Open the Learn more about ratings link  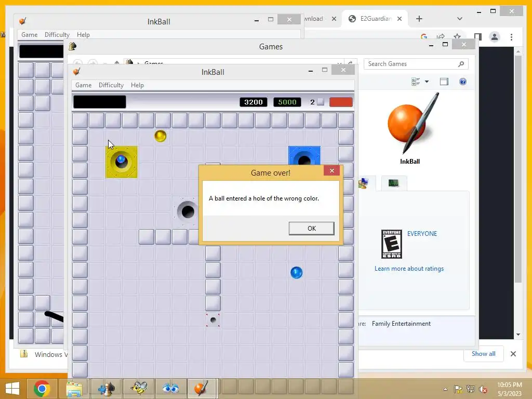[x=409, y=269]
